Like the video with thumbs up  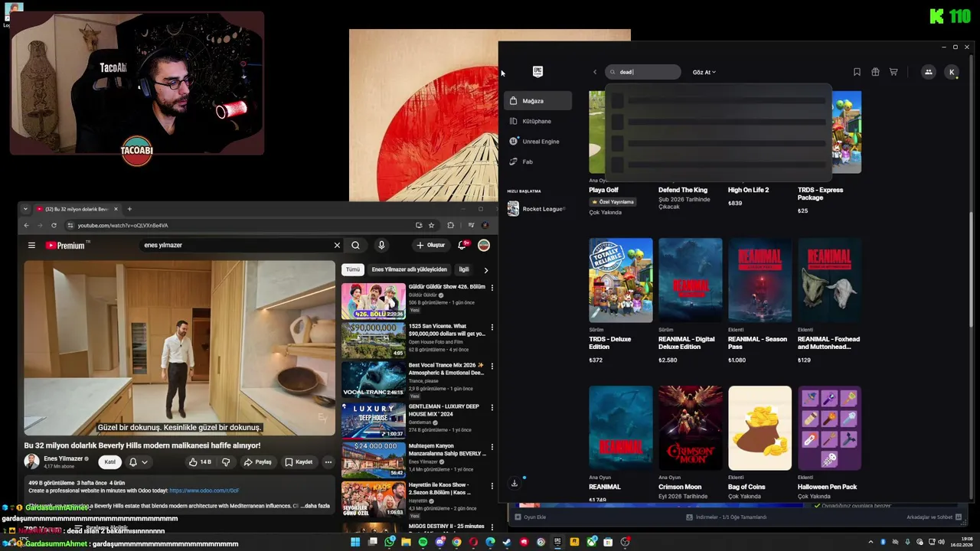(201, 462)
